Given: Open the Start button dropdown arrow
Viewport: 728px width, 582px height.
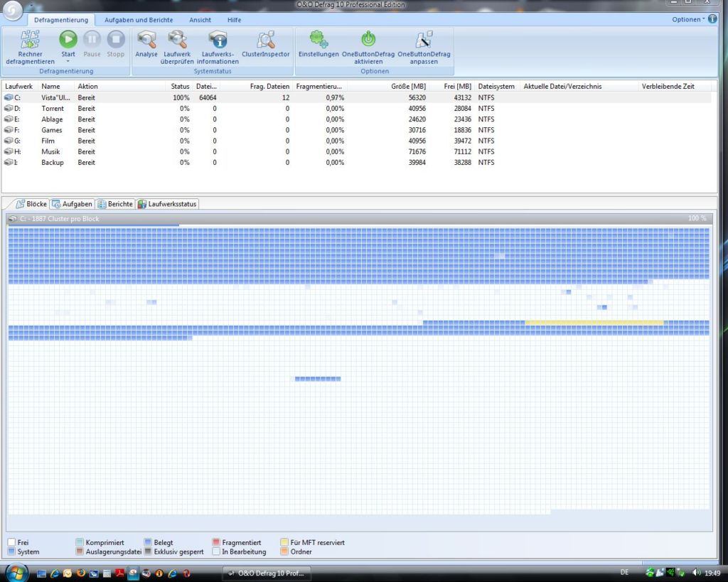Looking at the screenshot, I should click(x=68, y=61).
